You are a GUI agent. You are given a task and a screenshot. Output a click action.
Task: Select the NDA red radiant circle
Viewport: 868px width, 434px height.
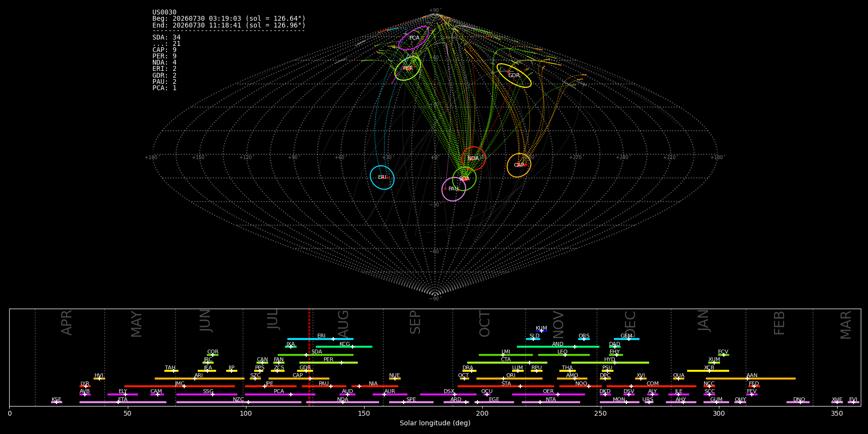click(x=474, y=159)
